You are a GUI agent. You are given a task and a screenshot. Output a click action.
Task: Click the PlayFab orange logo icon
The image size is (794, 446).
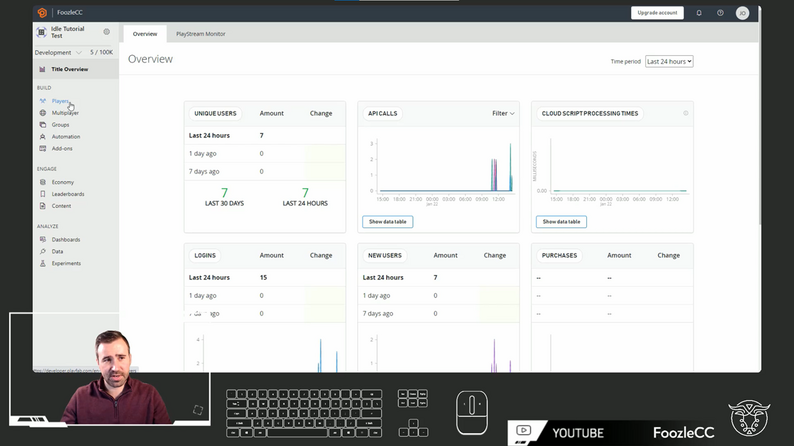42,13
